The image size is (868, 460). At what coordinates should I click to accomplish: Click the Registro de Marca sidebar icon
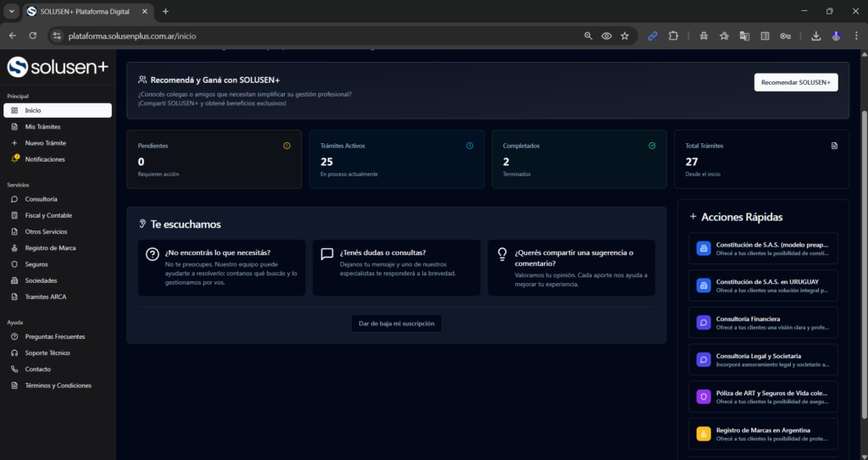[x=14, y=248]
